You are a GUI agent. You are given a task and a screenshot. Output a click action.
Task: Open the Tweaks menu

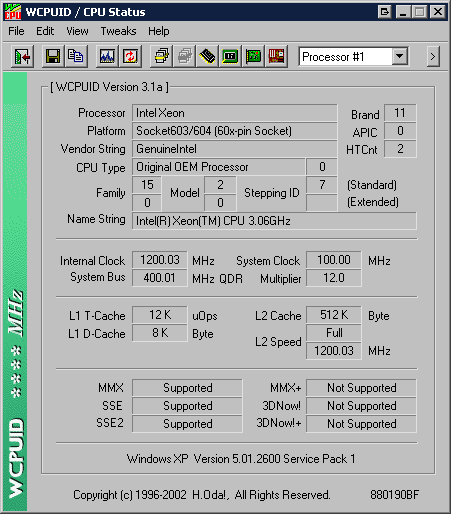pos(118,31)
